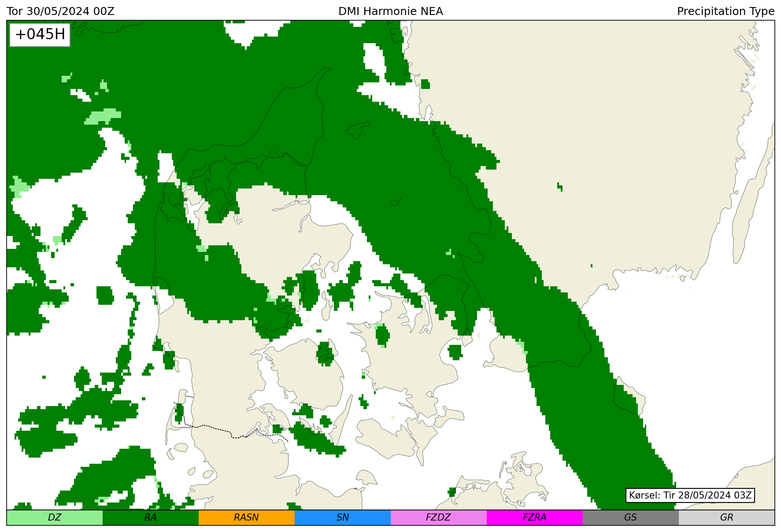This screenshot has width=781, height=532.
Task: Click the +045H forecast hour label
Action: pyautogui.click(x=40, y=34)
